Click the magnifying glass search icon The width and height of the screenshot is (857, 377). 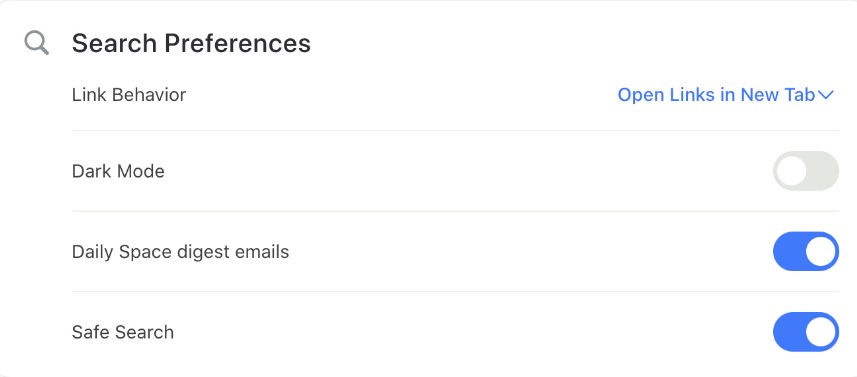[x=37, y=43]
